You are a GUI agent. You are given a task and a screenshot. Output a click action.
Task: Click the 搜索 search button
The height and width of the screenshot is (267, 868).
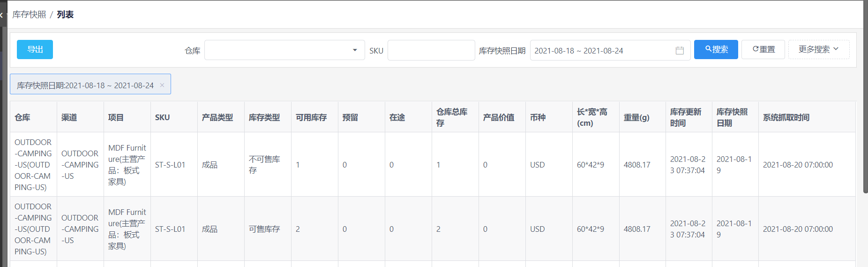[716, 49]
